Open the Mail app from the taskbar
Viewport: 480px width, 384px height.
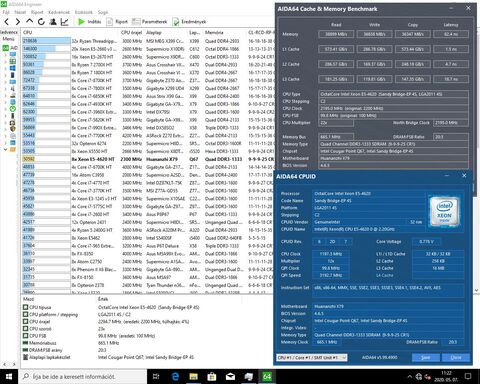[x=230, y=377]
